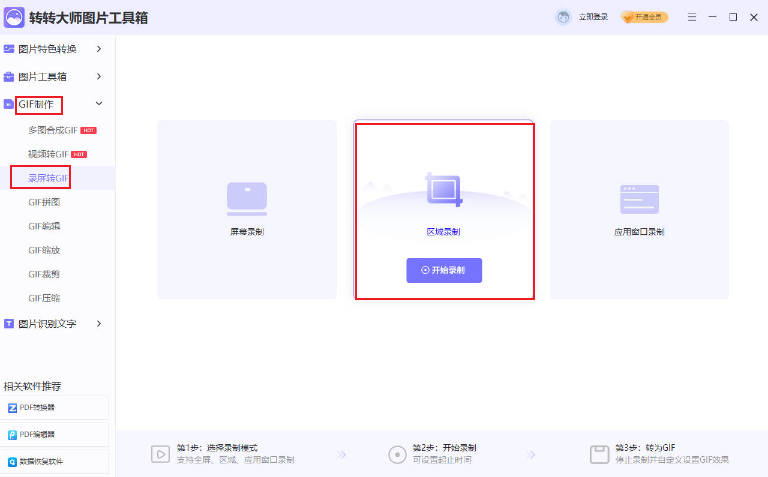Click the 立即登录 login link
The image size is (768, 477).
pyautogui.click(x=592, y=17)
